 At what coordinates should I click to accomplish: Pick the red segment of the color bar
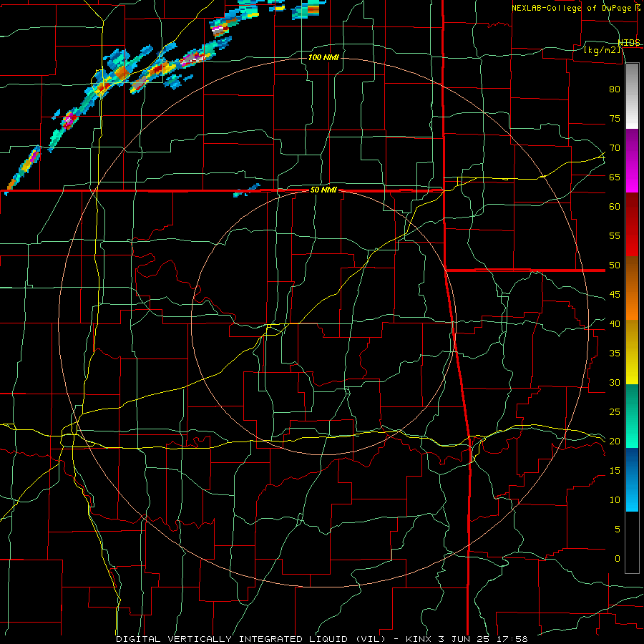(x=632, y=224)
